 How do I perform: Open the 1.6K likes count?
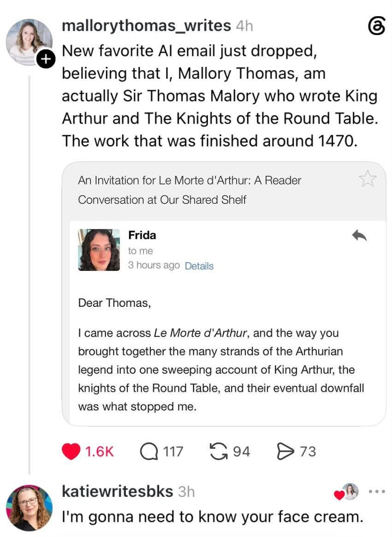(99, 451)
